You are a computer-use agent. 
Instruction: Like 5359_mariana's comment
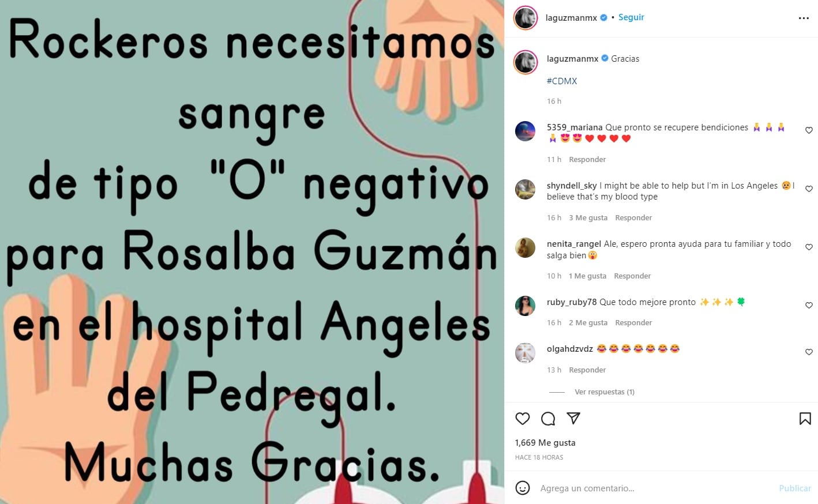pyautogui.click(x=809, y=130)
